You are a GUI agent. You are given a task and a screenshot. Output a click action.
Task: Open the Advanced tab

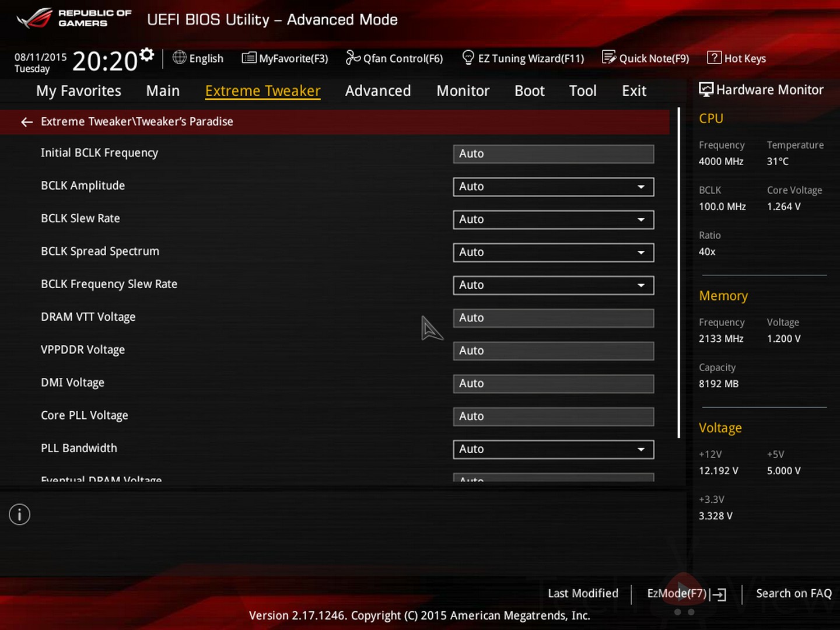[x=378, y=91]
